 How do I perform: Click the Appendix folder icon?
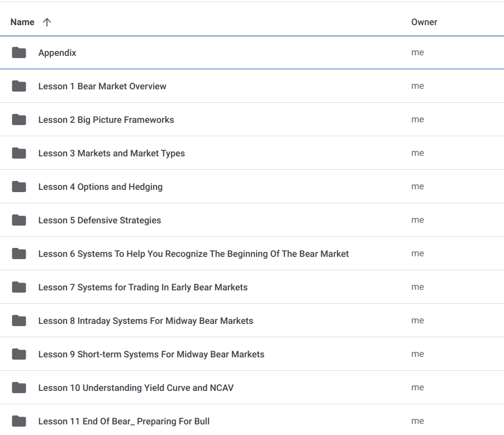18,52
